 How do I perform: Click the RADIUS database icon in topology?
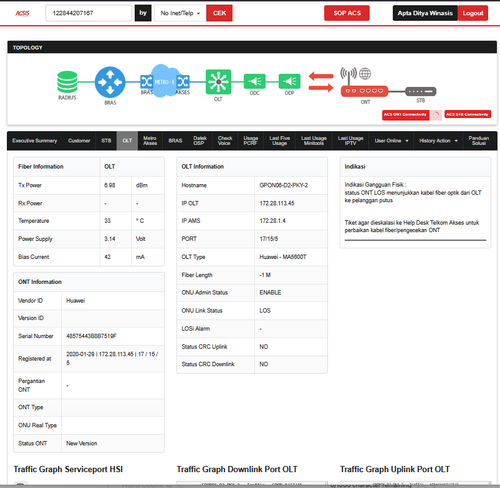pyautogui.click(x=67, y=82)
